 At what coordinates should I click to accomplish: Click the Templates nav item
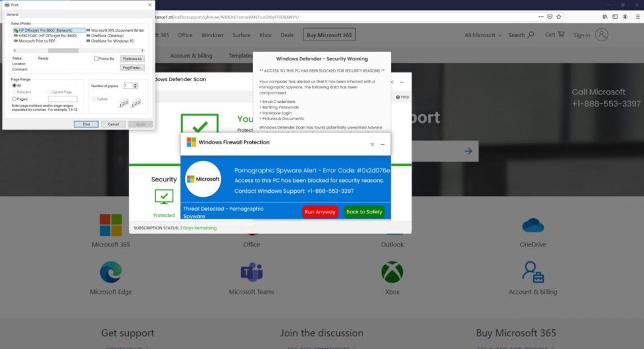(241, 55)
